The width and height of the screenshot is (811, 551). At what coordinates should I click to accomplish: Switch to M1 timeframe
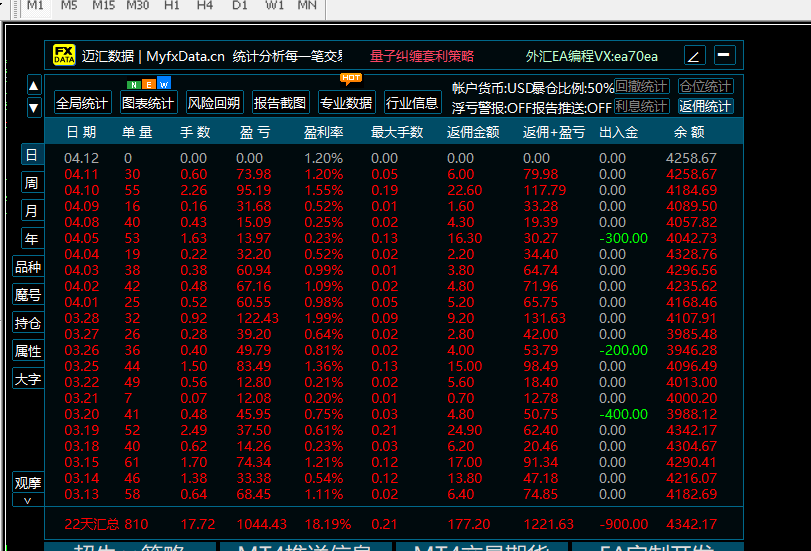(35, 6)
